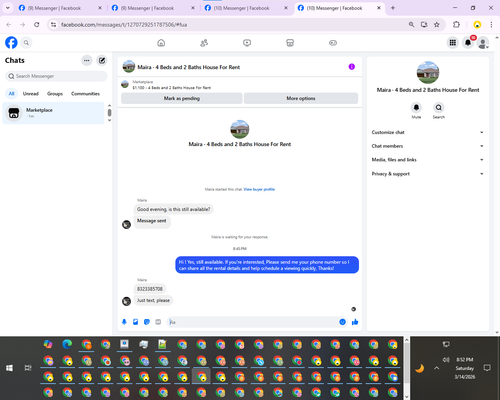Screen dimensions: 500x400
Task: Open a new Chrome tab
Action: point(393,8)
